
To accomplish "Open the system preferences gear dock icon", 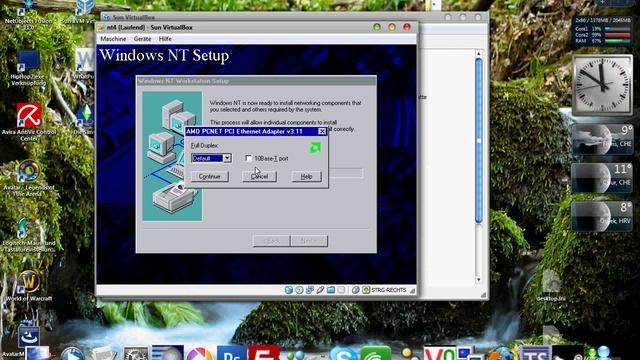I will pos(136,353).
